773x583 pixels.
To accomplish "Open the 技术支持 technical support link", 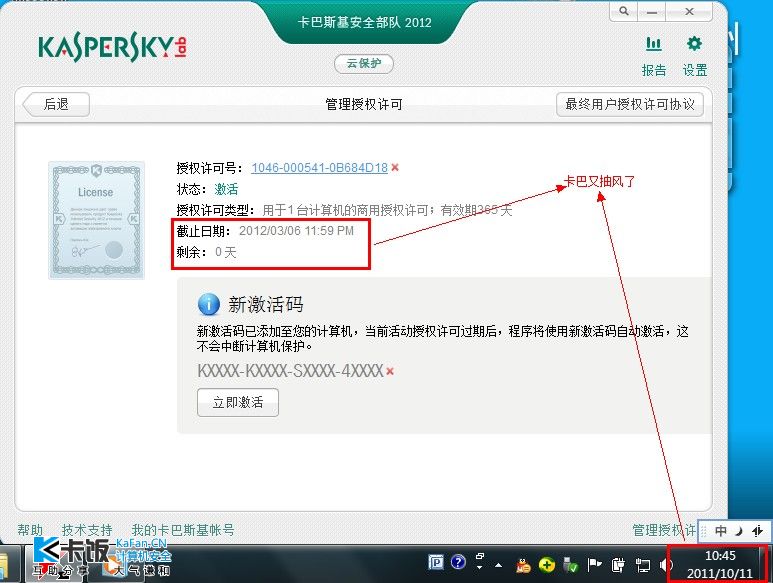I will point(87,530).
